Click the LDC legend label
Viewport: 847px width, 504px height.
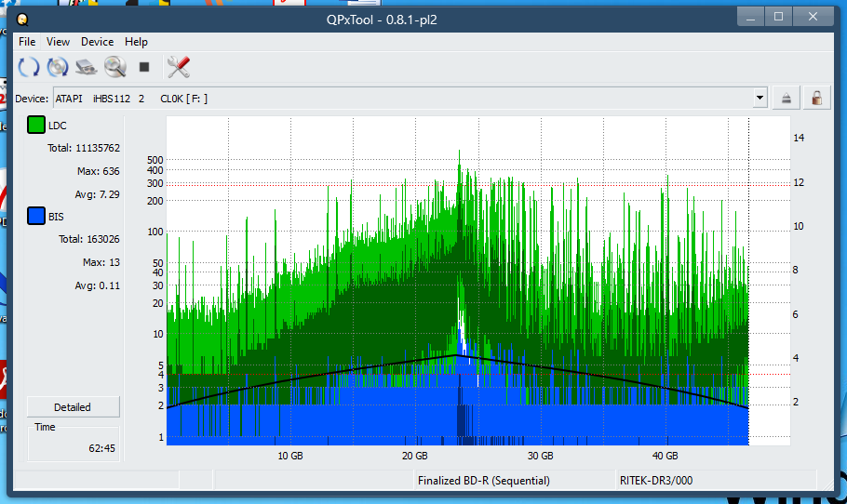coord(58,126)
